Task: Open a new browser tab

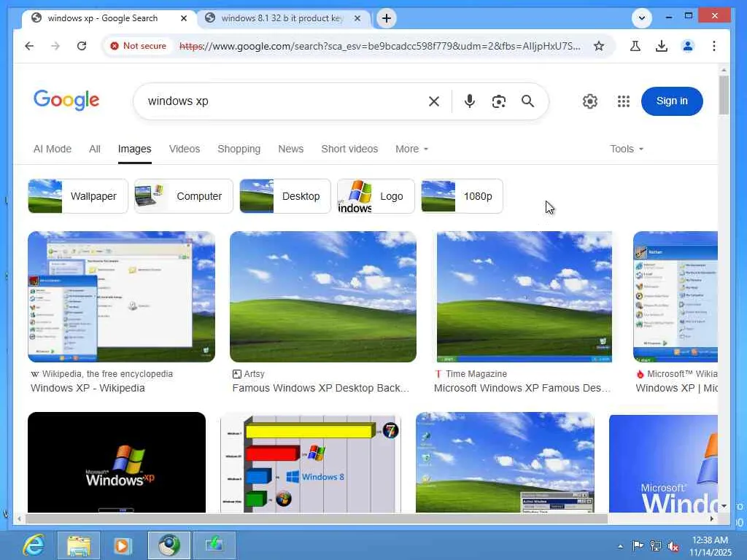Action: [x=387, y=18]
